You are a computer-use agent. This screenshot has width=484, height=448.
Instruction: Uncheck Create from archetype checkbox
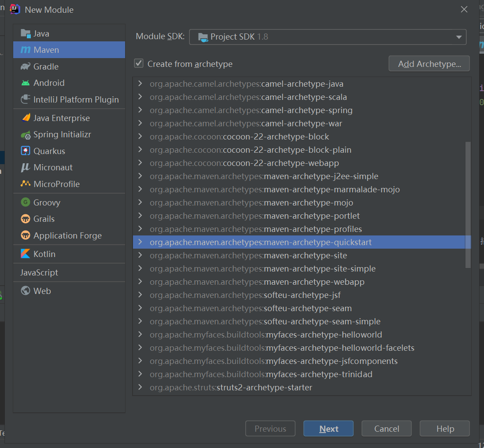click(139, 63)
